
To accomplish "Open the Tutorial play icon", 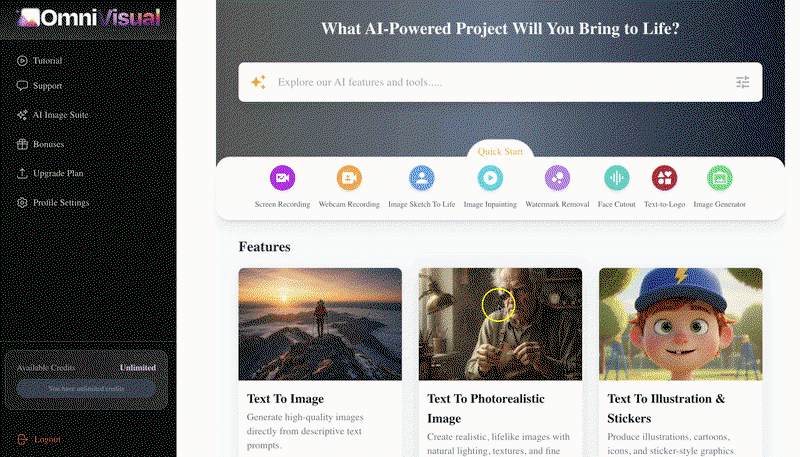I will tap(22, 61).
